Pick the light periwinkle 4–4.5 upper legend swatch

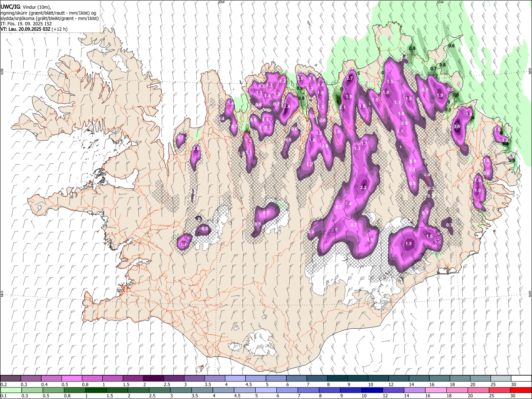pyautogui.click(x=235, y=379)
